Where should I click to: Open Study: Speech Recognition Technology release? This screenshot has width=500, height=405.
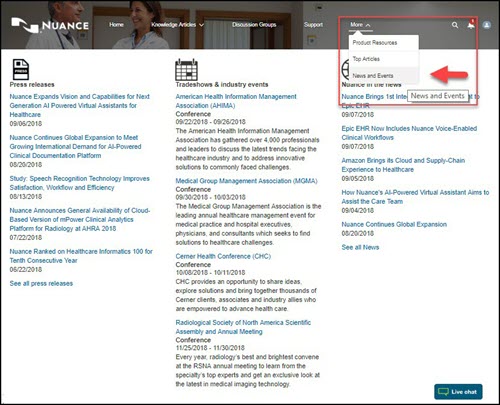(x=79, y=183)
